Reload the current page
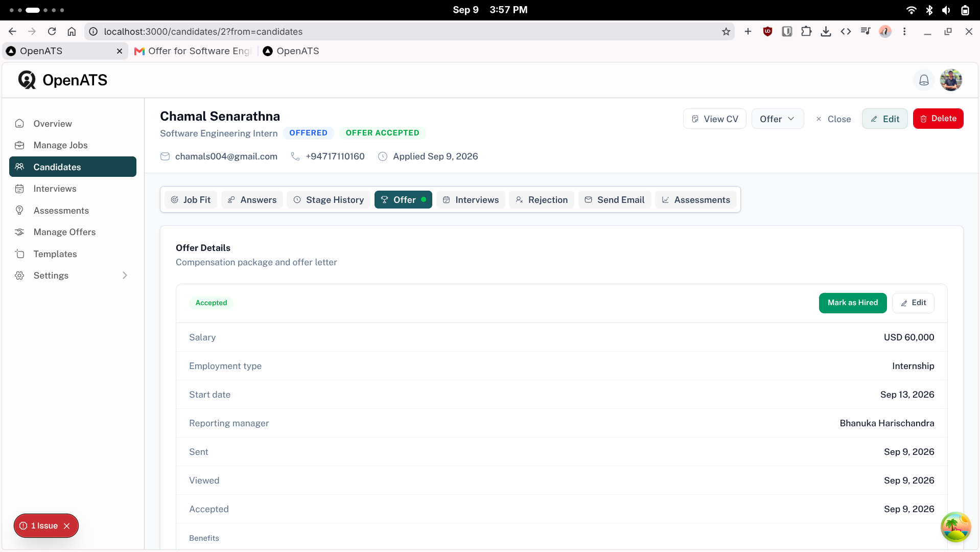The image size is (980, 552). click(x=52, y=32)
